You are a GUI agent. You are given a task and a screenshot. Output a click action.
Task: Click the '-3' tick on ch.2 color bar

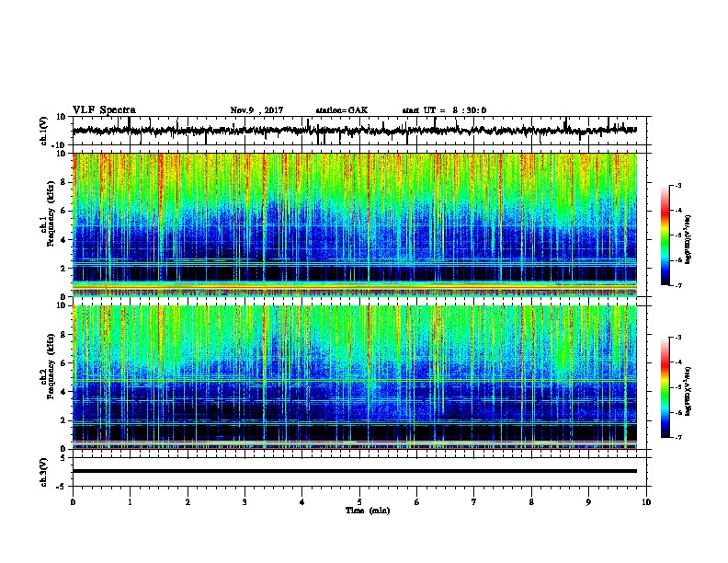coord(677,338)
